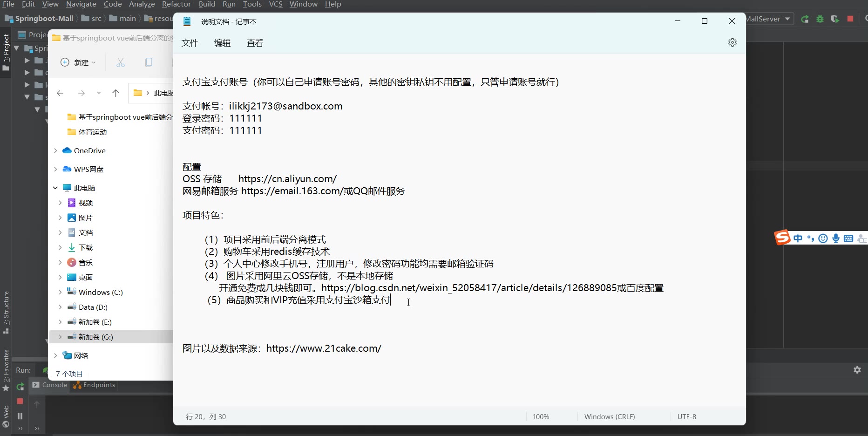Screen dimensions: 868x436
Task: Click the Sogou S logo on the IME bar
Action: [782, 238]
